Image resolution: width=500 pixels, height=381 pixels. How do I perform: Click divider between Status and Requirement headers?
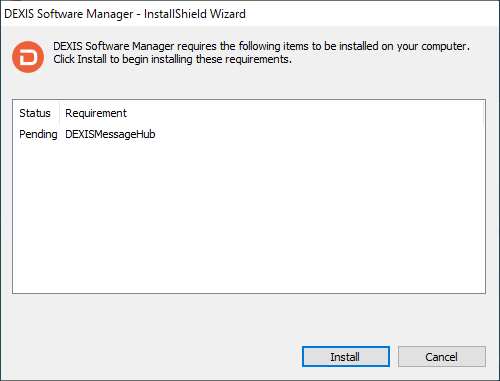pyautogui.click(x=60, y=113)
